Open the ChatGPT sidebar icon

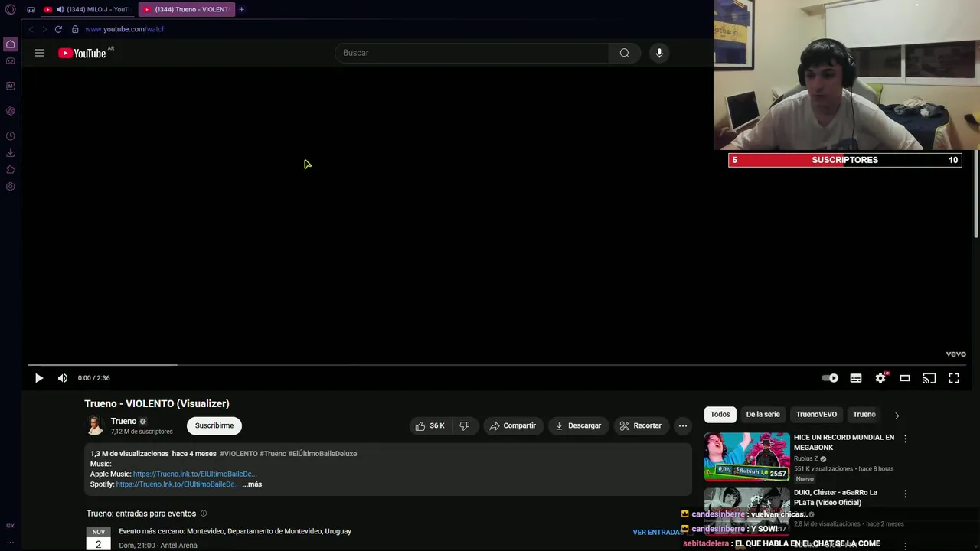(10, 111)
